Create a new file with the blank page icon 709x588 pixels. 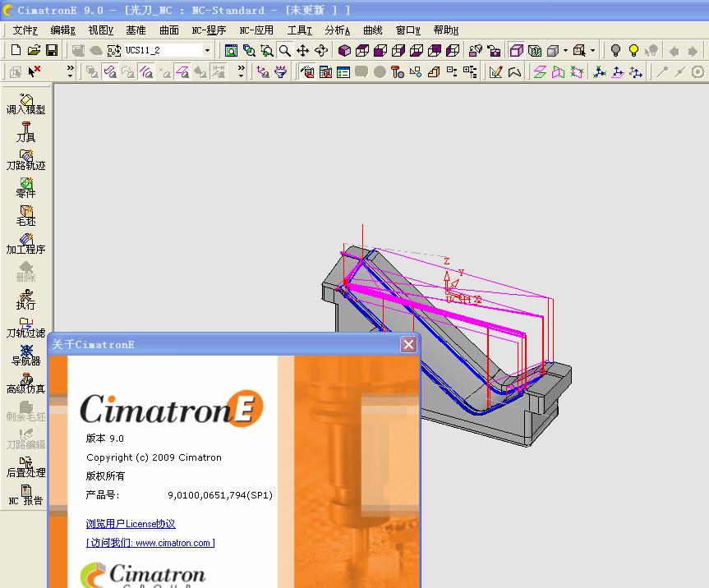(x=16, y=50)
